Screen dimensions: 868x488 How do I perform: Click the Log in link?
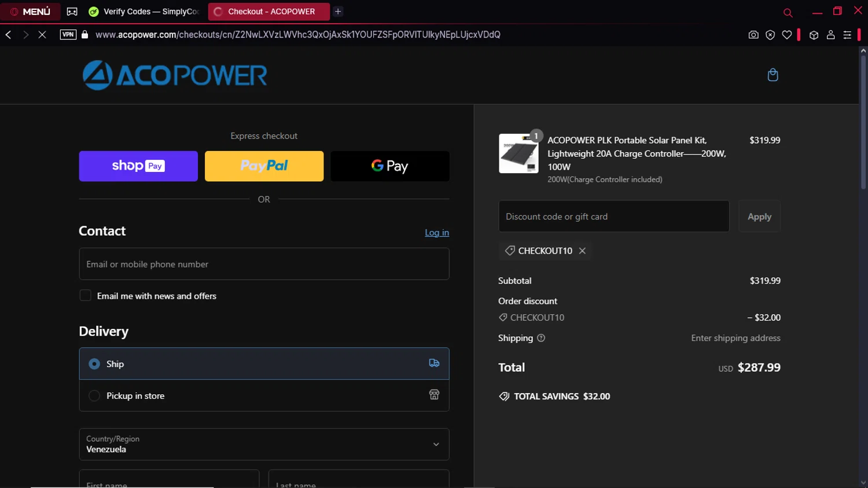pyautogui.click(x=437, y=233)
